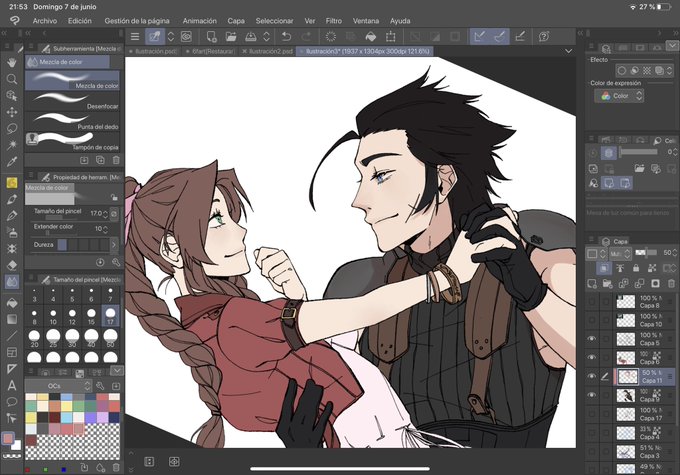
Task: Show hidden layer Capa 10
Action: coord(592,320)
